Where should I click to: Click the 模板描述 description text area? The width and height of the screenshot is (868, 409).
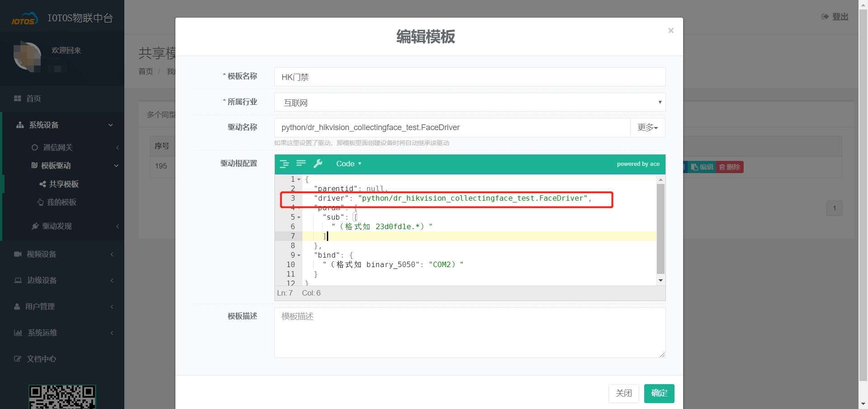point(470,333)
